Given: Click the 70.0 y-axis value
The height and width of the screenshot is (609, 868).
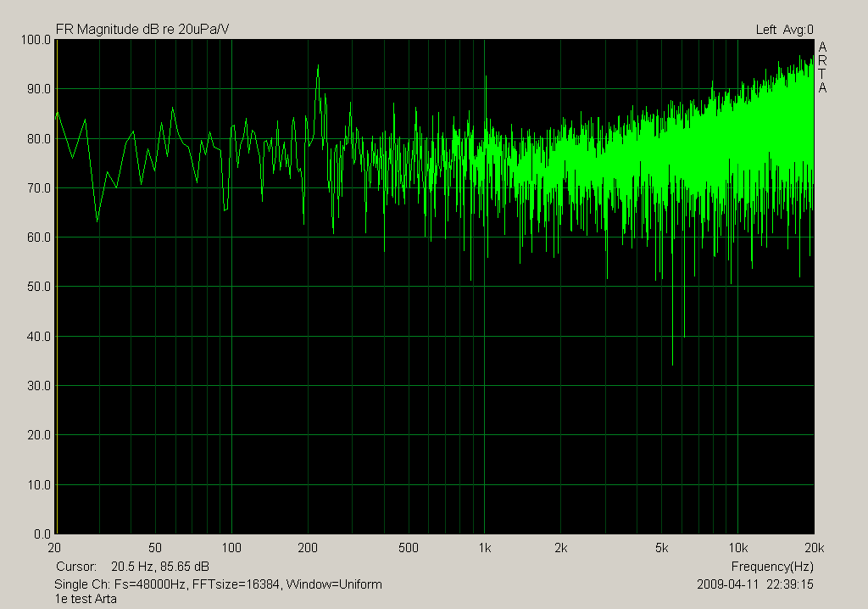Looking at the screenshot, I should [x=39, y=188].
